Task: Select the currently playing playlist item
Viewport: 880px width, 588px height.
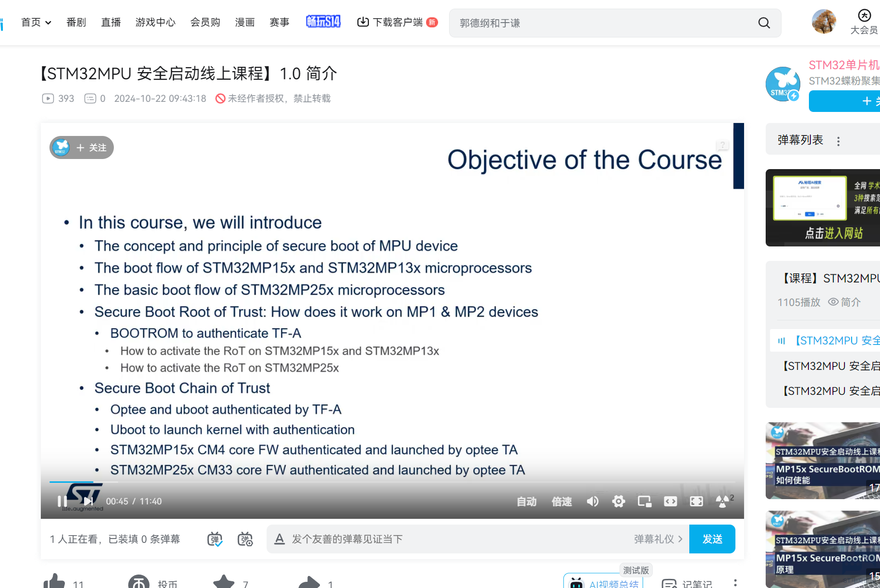Action: [825, 341]
